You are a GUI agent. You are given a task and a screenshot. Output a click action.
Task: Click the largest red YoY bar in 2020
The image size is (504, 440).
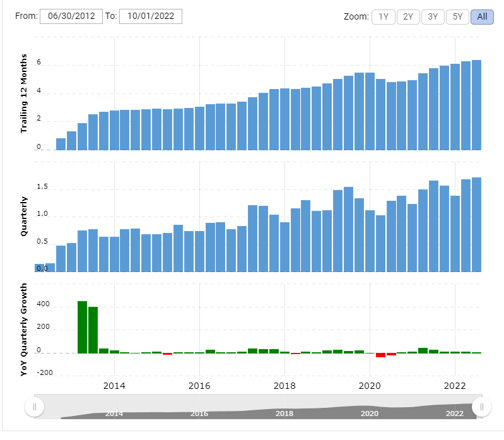[380, 355]
